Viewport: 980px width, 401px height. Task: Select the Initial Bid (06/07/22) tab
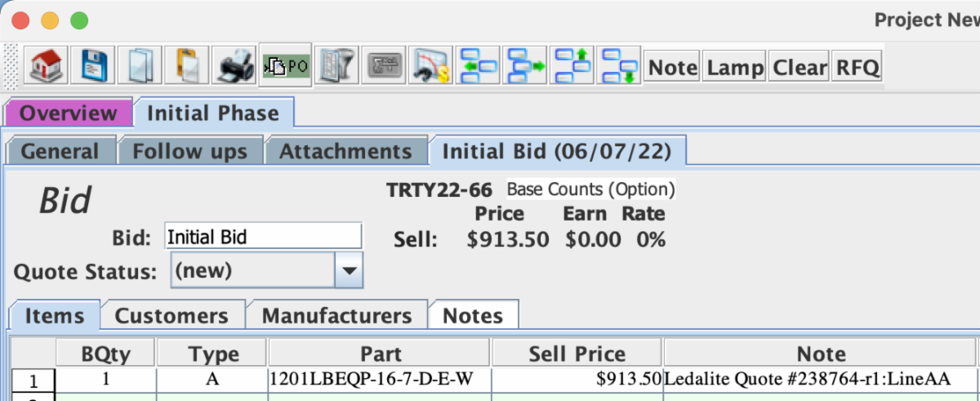pos(558,151)
